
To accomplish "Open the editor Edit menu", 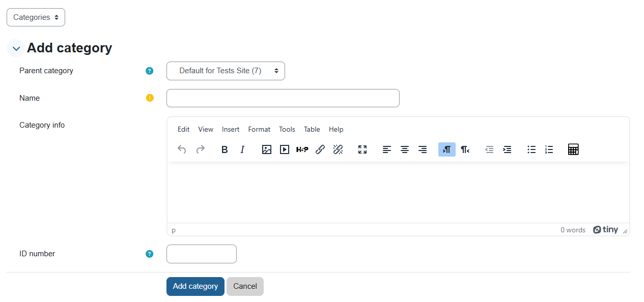I will [183, 129].
